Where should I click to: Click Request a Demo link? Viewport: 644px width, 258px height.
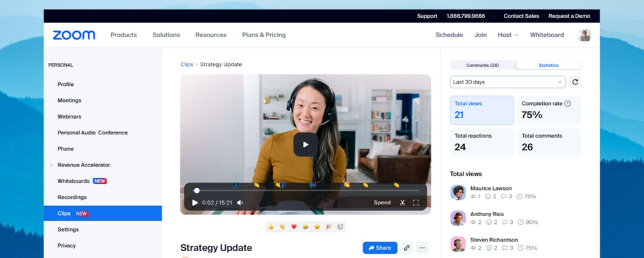(x=569, y=16)
